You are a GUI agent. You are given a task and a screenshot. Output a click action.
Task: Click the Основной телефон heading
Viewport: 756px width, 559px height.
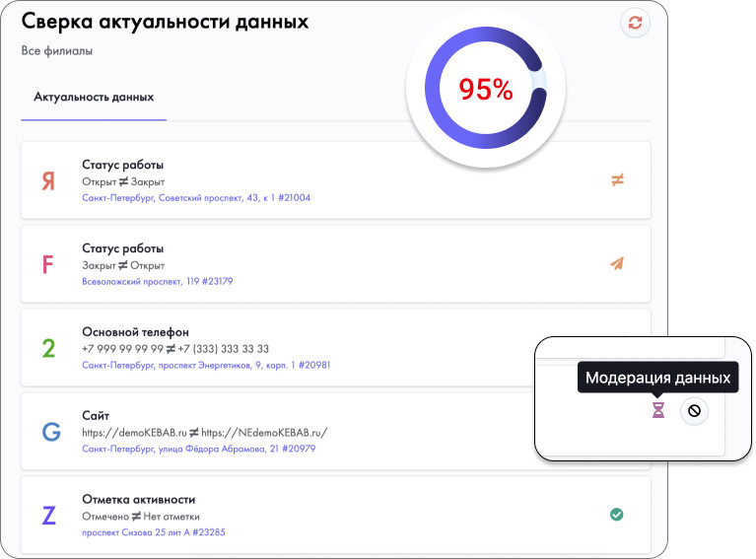tap(135, 332)
